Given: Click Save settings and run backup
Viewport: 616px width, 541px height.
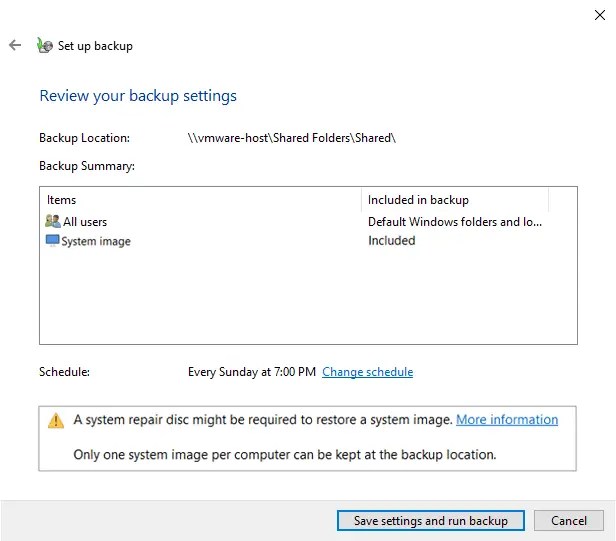Looking at the screenshot, I should pos(431,521).
